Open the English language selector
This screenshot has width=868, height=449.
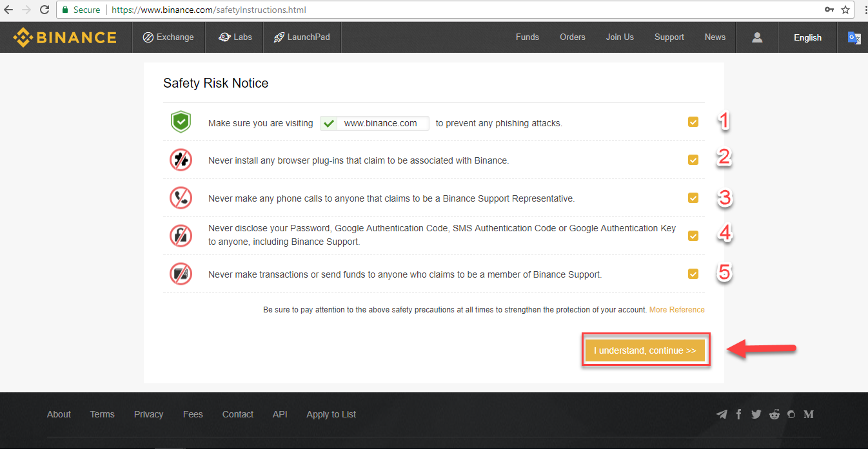tap(807, 37)
